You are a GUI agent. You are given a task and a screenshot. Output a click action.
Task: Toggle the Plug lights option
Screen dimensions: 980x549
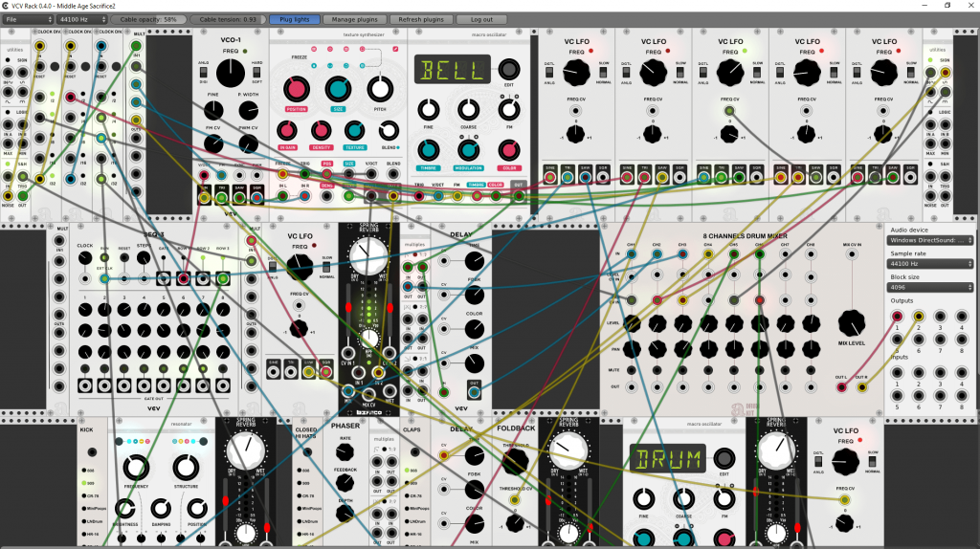pyautogui.click(x=295, y=19)
